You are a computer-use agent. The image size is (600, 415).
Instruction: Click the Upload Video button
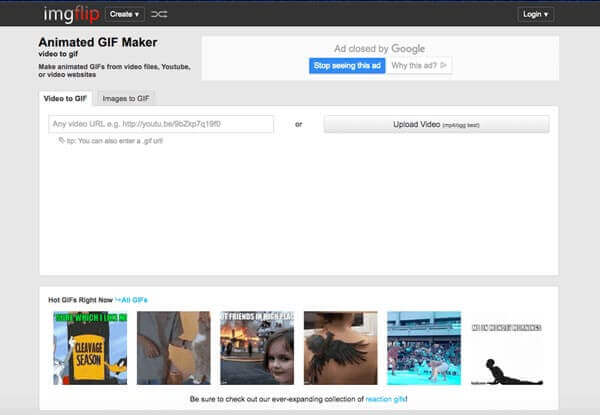(x=436, y=124)
